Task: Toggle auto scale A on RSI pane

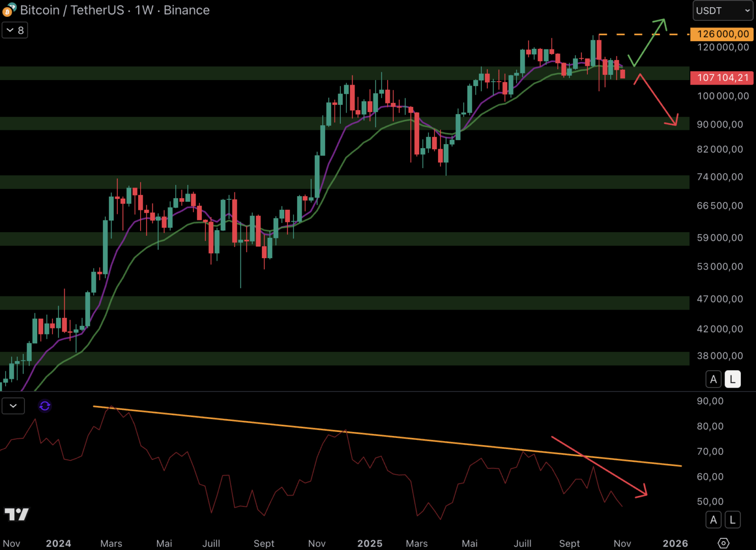Action: pos(713,520)
